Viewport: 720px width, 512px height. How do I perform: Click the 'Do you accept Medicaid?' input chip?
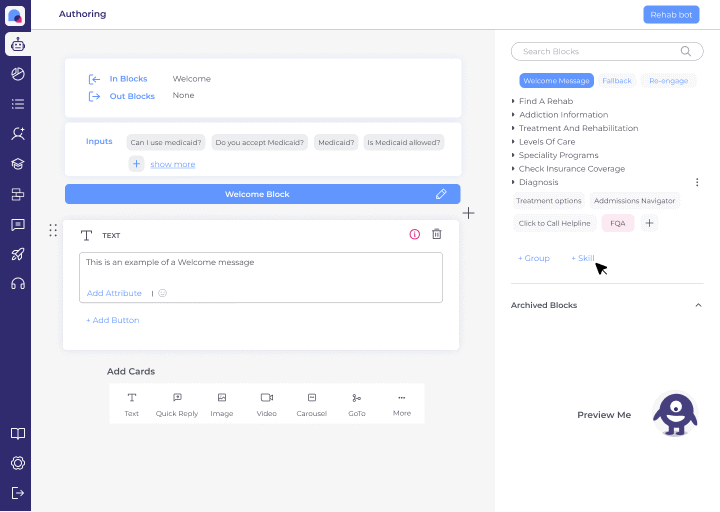coord(259,142)
